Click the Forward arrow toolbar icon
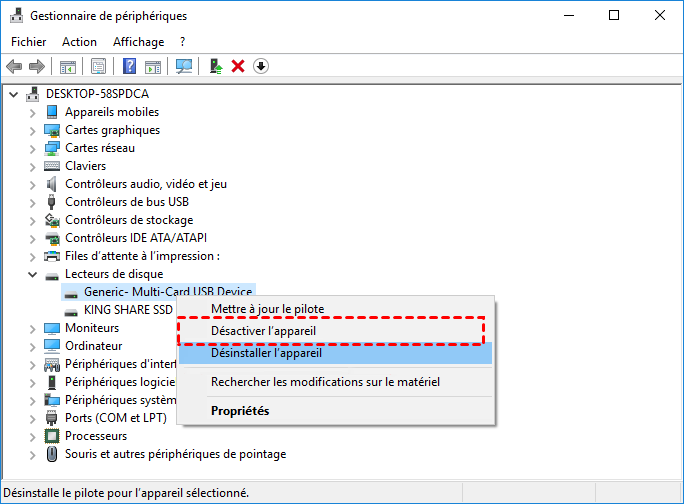This screenshot has width=684, height=504. (x=37, y=66)
